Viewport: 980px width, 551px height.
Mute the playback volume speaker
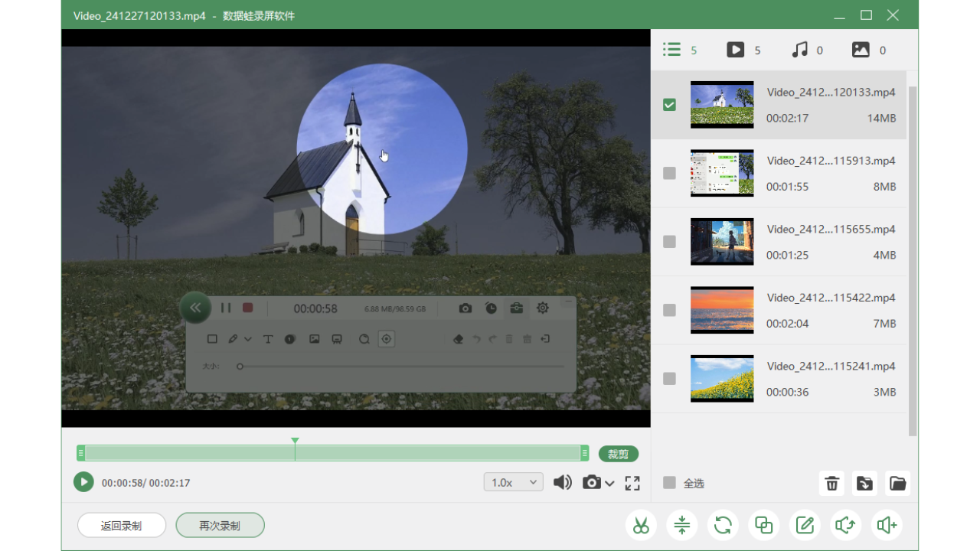563,482
